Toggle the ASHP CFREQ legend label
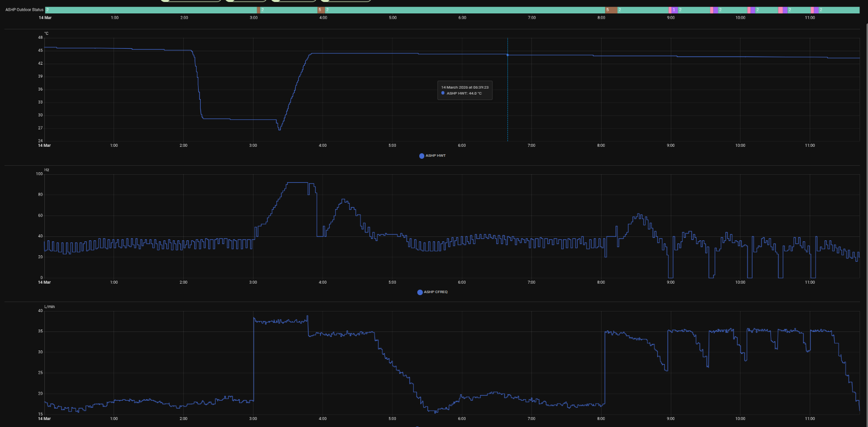The image size is (868, 427). pos(435,292)
